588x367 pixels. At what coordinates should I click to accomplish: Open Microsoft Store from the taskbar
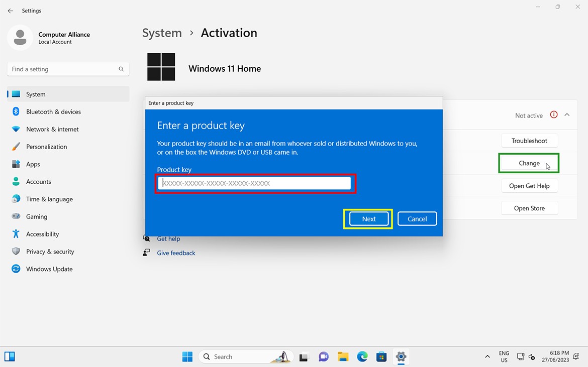pos(381,356)
